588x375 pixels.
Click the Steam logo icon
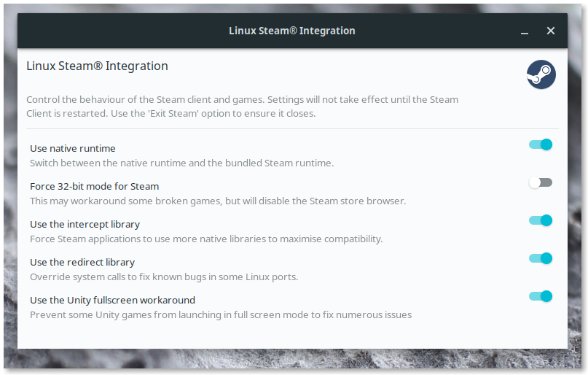[541, 74]
